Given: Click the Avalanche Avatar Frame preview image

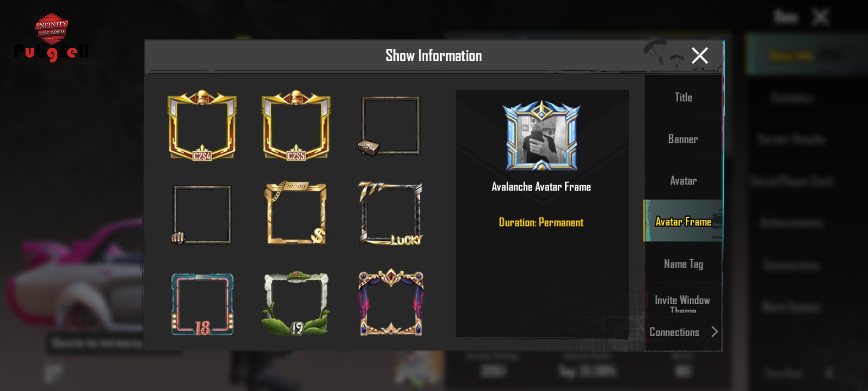Looking at the screenshot, I should [541, 136].
